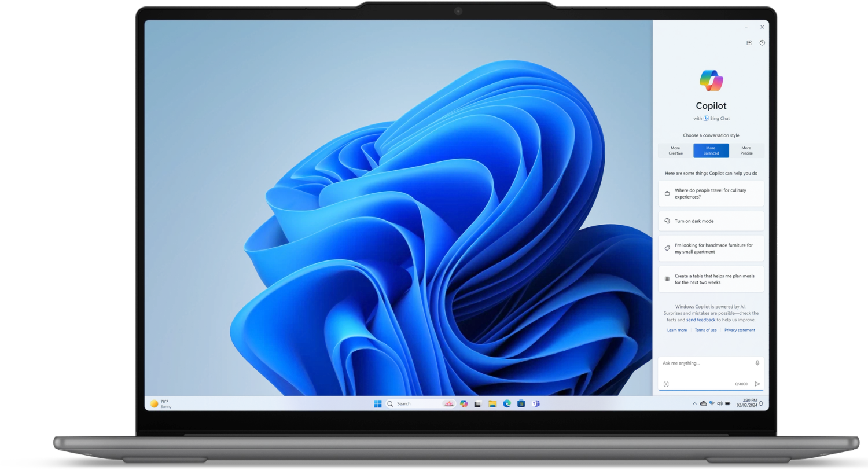Click the taskbar Search box
The image size is (868, 470).
[404, 403]
